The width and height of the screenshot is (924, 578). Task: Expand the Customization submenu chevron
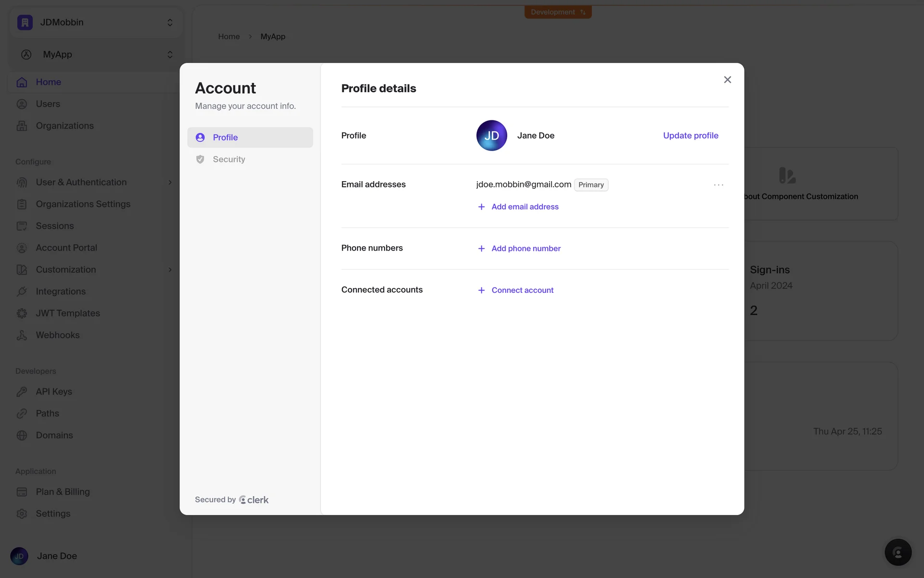[x=170, y=270]
